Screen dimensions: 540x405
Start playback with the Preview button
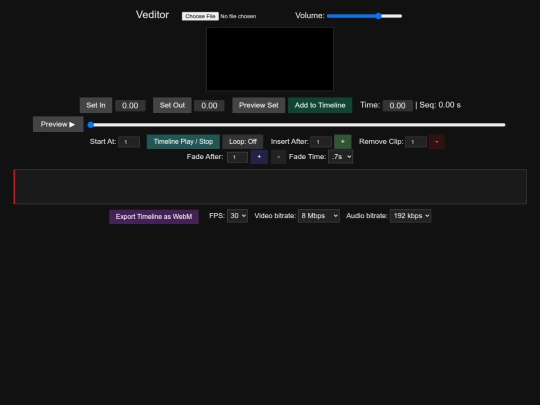click(x=58, y=124)
